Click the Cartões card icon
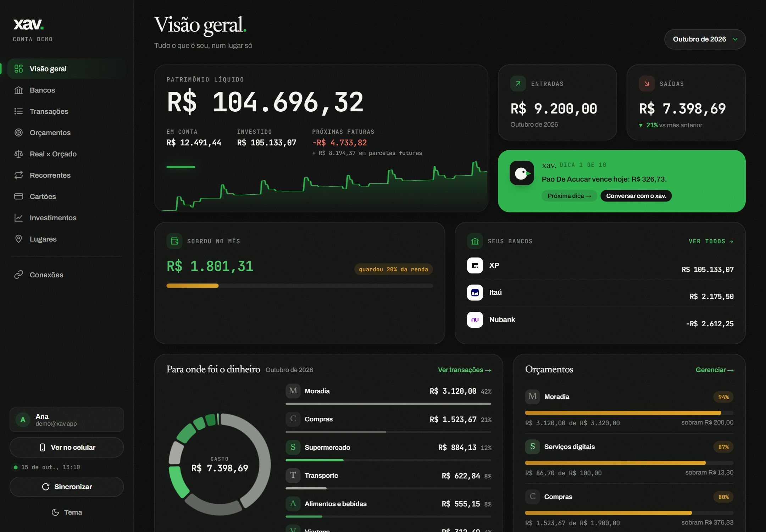Image resolution: width=766 pixels, height=532 pixels. point(18,196)
